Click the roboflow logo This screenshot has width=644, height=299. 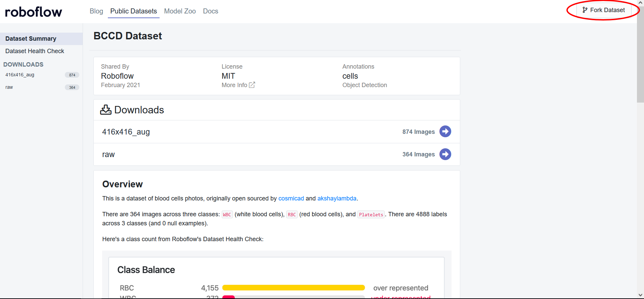click(x=34, y=12)
